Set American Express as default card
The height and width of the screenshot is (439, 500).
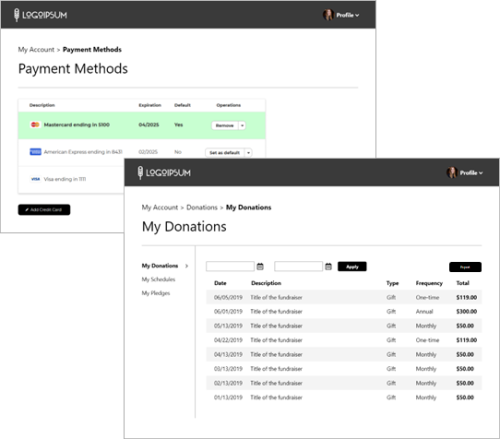coord(225,153)
